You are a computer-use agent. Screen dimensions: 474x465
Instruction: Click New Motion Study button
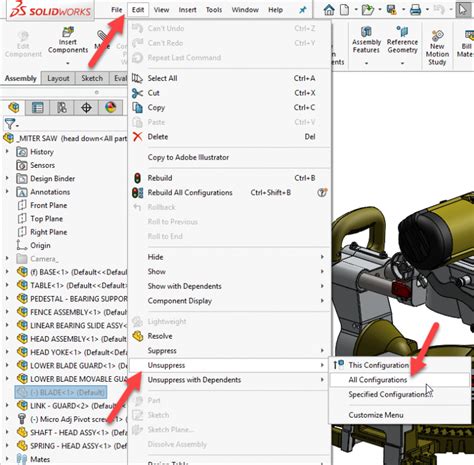[437, 48]
